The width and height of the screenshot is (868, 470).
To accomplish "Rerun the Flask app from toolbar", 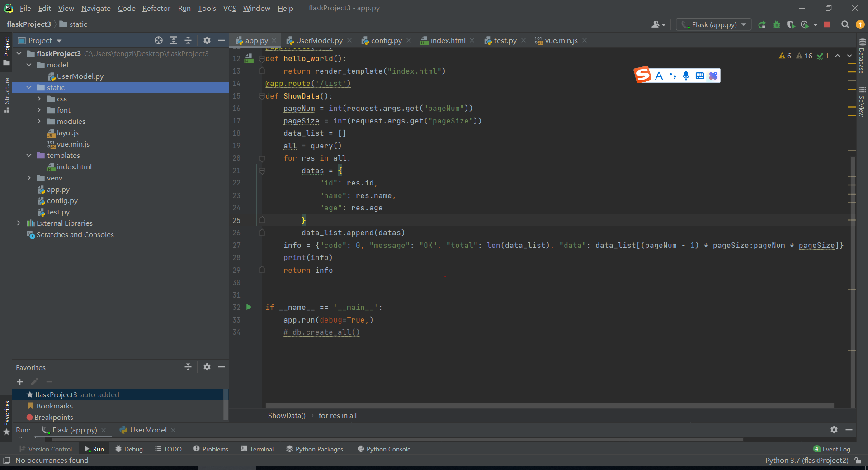I will click(x=762, y=25).
